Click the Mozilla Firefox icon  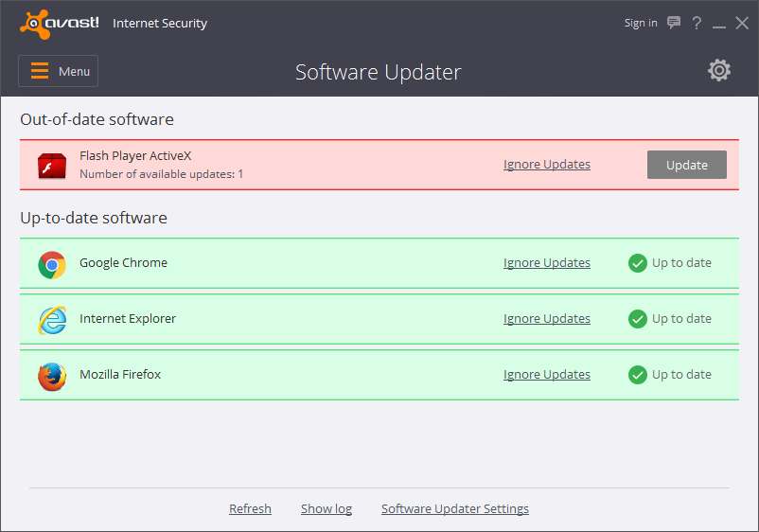pyautogui.click(x=52, y=376)
